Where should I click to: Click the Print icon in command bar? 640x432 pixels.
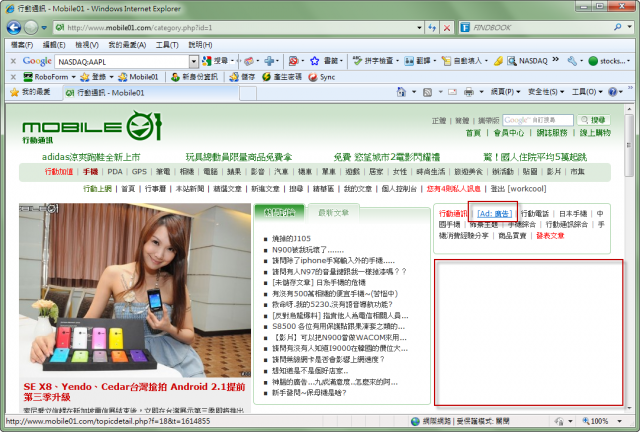pos(469,92)
